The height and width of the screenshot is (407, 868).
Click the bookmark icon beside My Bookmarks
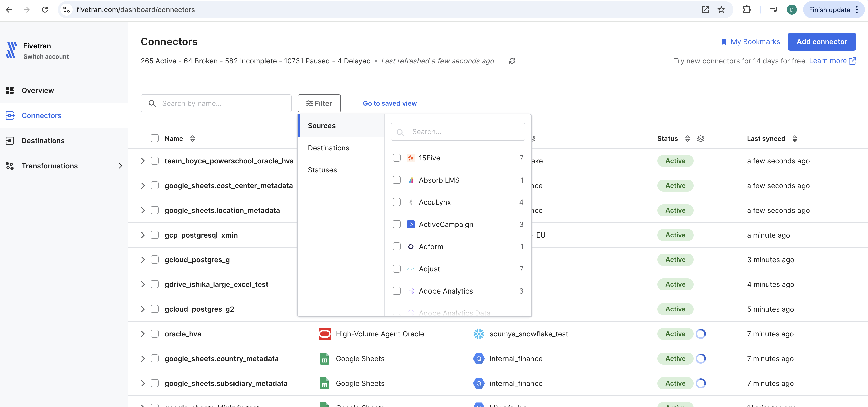(723, 42)
